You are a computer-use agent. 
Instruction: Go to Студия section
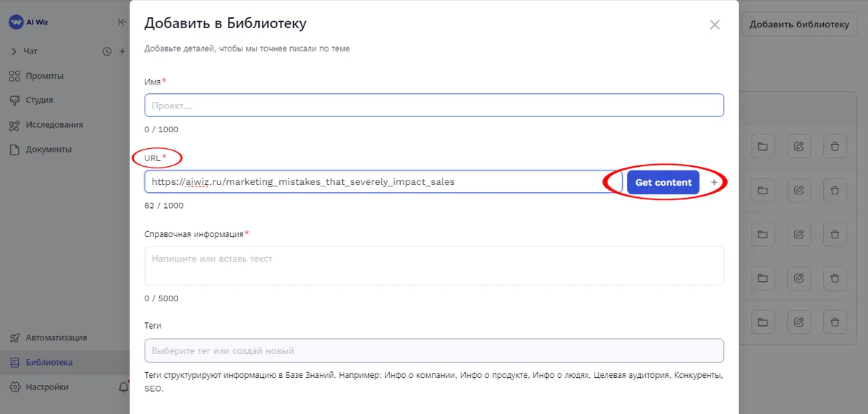pyautogui.click(x=39, y=100)
